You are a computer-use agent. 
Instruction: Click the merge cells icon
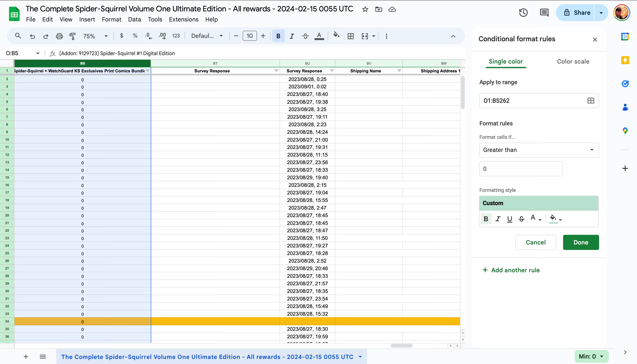[x=365, y=36]
